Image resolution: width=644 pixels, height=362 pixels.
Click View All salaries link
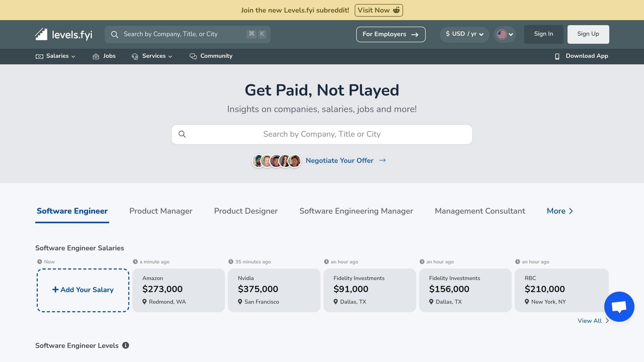click(x=593, y=321)
